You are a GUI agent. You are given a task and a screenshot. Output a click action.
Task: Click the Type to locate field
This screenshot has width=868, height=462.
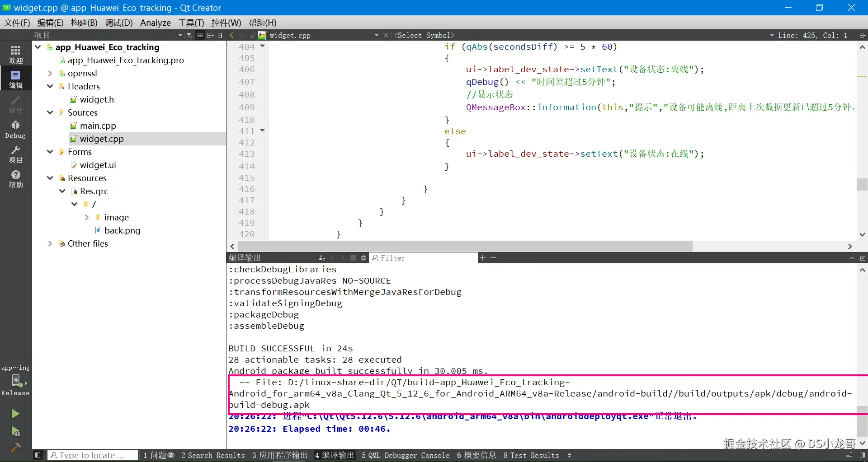point(93,455)
